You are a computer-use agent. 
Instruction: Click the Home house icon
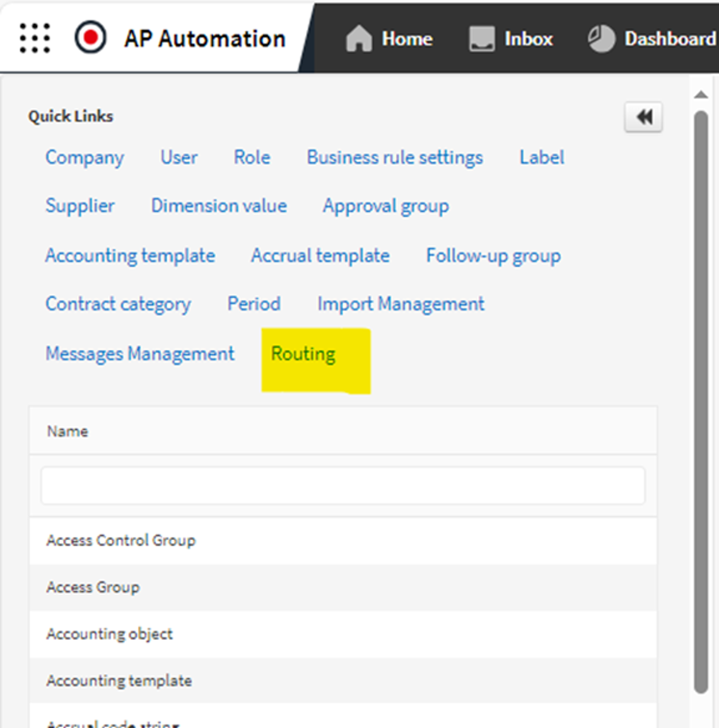[359, 38]
